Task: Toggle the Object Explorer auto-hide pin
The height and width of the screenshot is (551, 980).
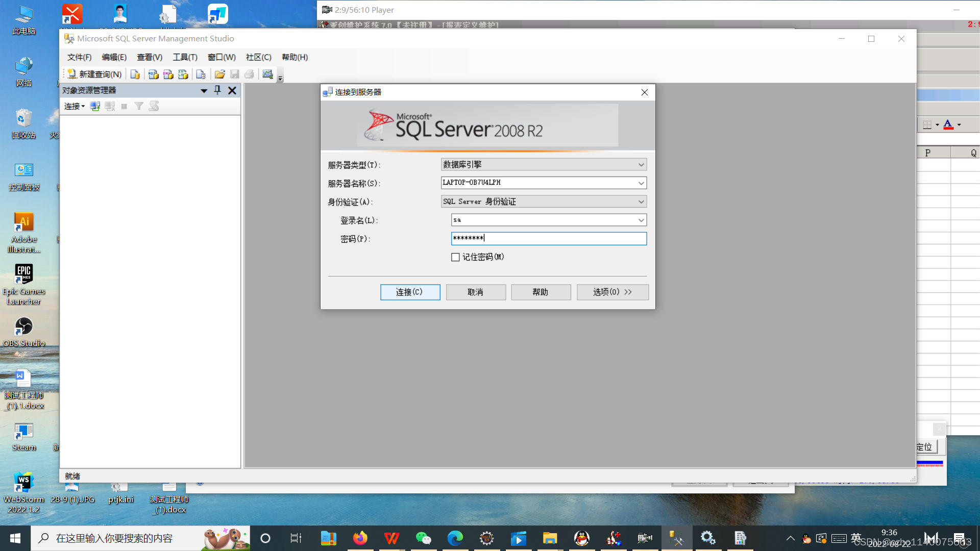Action: click(217, 90)
